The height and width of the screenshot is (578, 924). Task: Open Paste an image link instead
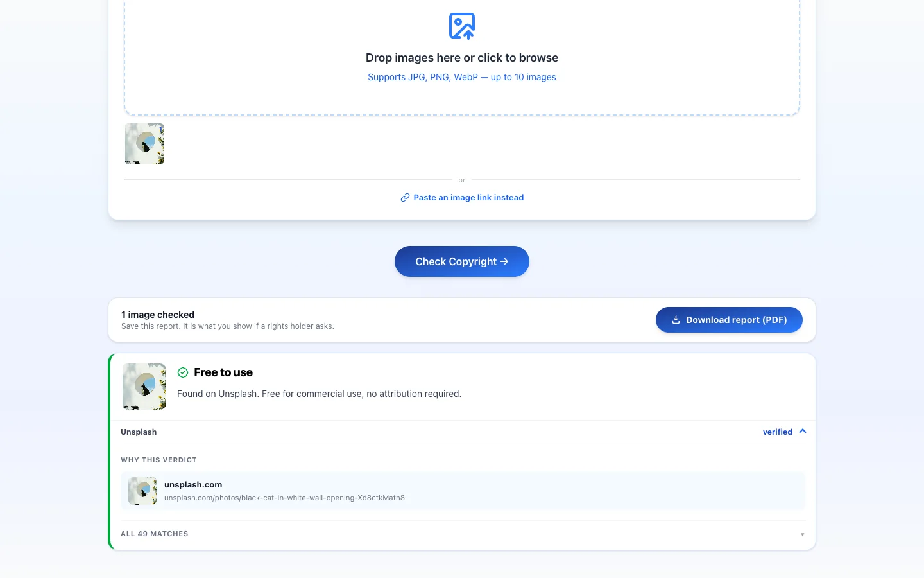[462, 198]
